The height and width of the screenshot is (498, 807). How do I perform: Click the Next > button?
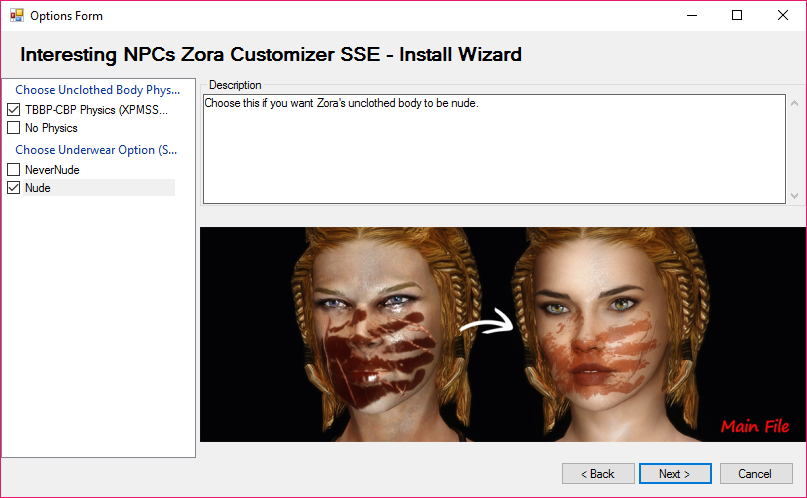pyautogui.click(x=675, y=474)
